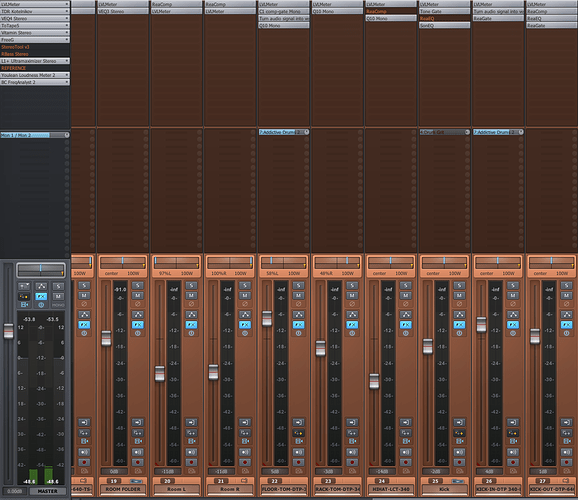Screen dimensions: 578x500
Task: Open input selector on FLOOR-TOM track 22
Action: pos(298,422)
